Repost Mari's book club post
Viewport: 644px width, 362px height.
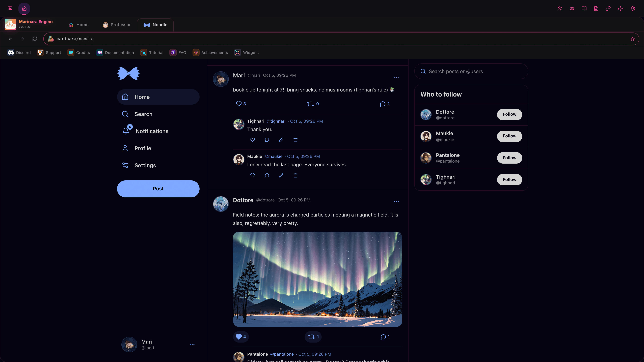pyautogui.click(x=313, y=104)
